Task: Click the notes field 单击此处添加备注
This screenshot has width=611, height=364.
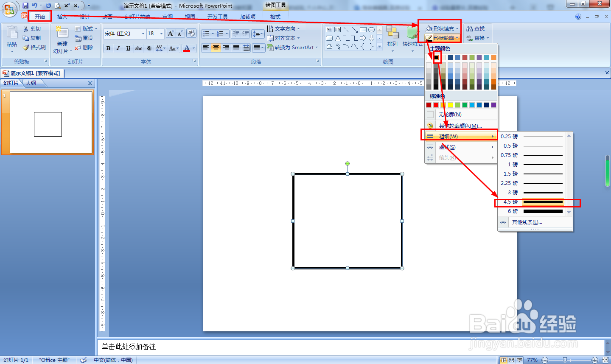Action: point(350,347)
